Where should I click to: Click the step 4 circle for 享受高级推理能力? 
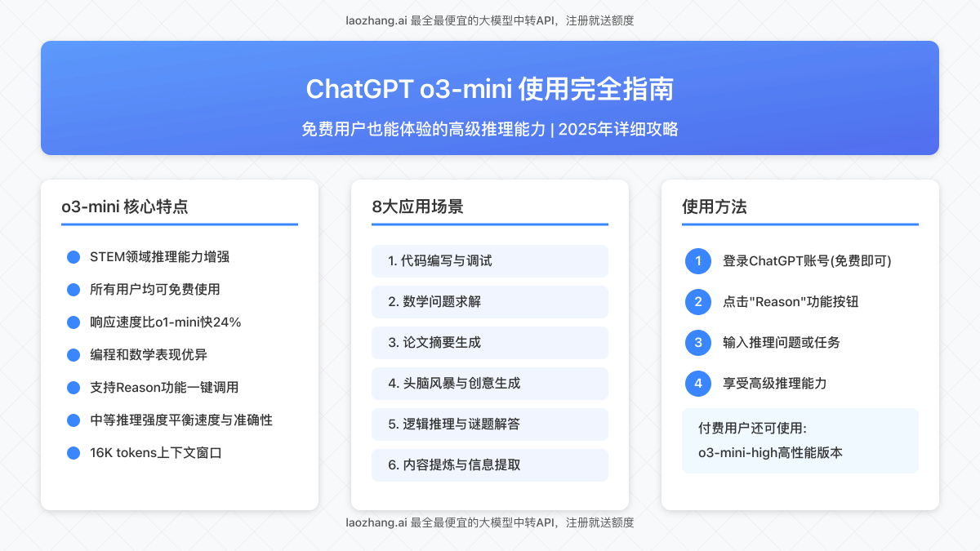coord(698,384)
